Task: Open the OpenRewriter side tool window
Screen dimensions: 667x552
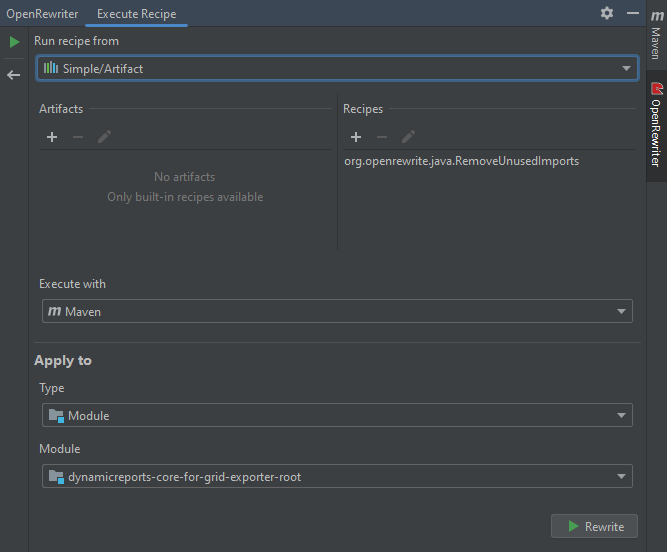Action: tap(656, 125)
